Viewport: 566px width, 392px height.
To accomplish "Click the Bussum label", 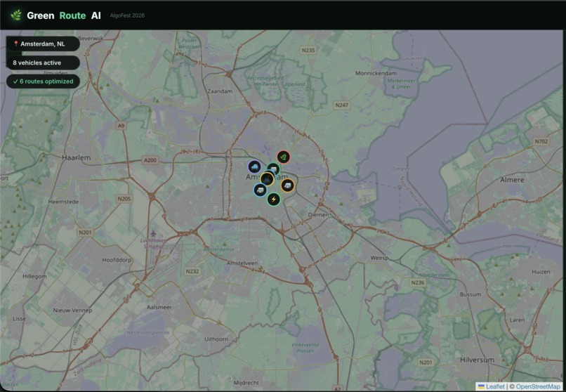I will tap(470, 294).
